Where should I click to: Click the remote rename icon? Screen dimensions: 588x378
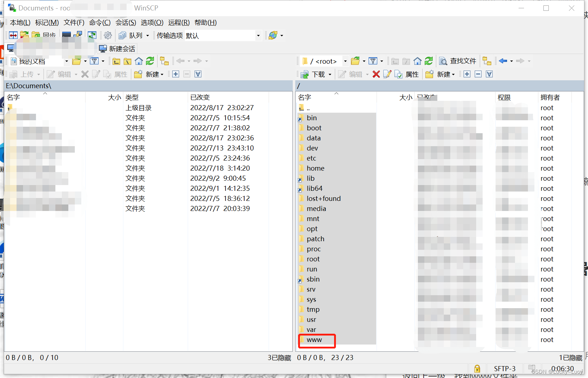tap(387, 74)
